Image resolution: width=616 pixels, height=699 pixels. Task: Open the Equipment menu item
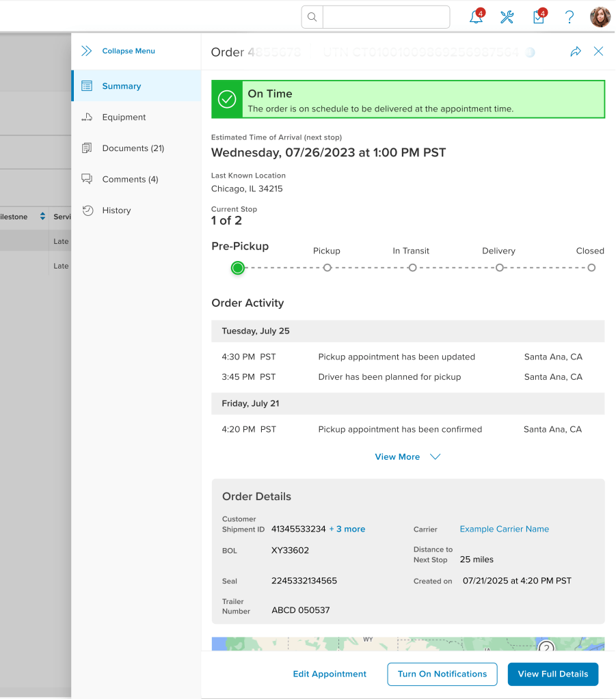coord(124,118)
